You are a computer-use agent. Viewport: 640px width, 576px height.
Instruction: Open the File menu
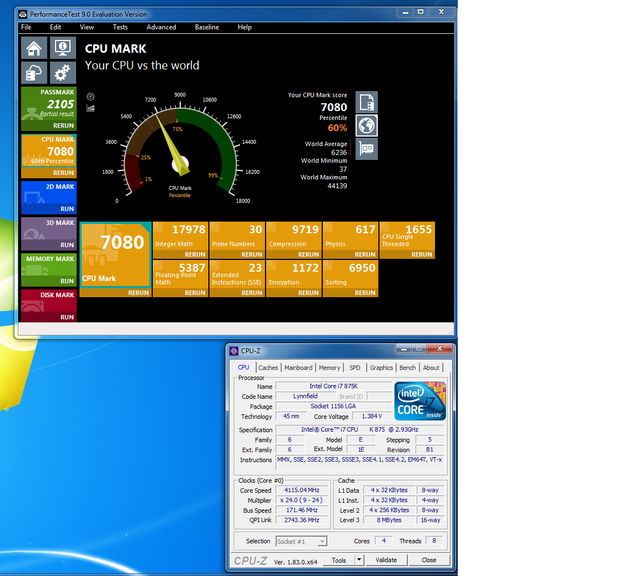click(26, 27)
